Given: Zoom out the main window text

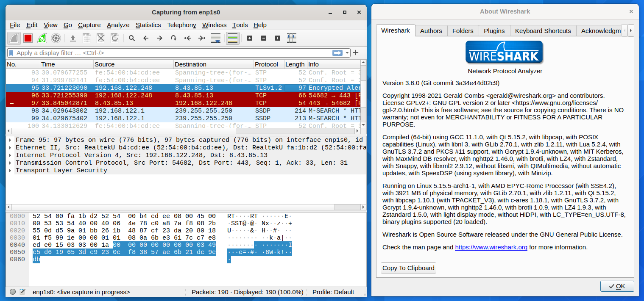Looking at the screenshot, I should [264, 38].
